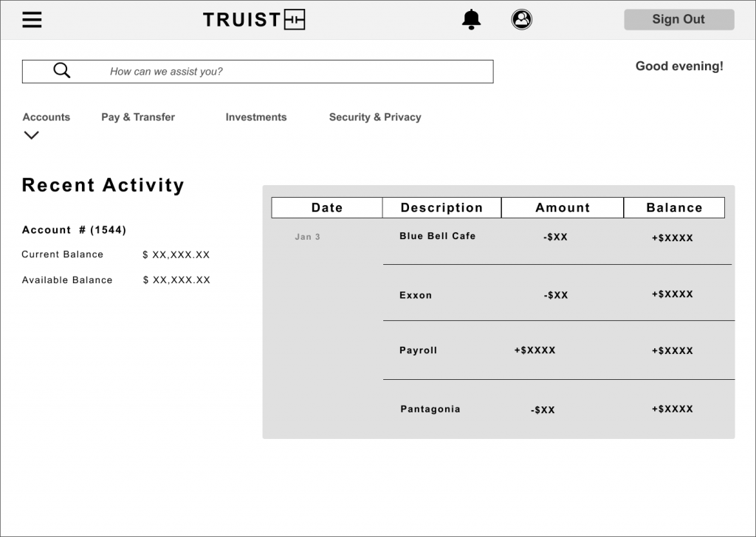This screenshot has width=756, height=537.
Task: Select the Blue Bell Cafe transaction
Action: 438,236
